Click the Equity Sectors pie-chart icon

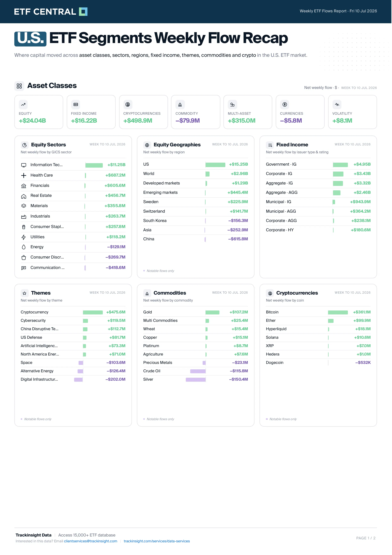(x=25, y=145)
